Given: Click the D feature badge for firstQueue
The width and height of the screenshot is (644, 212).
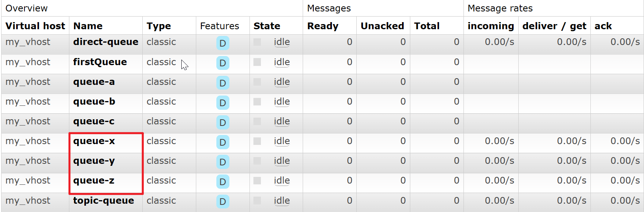Looking at the screenshot, I should pos(223,63).
